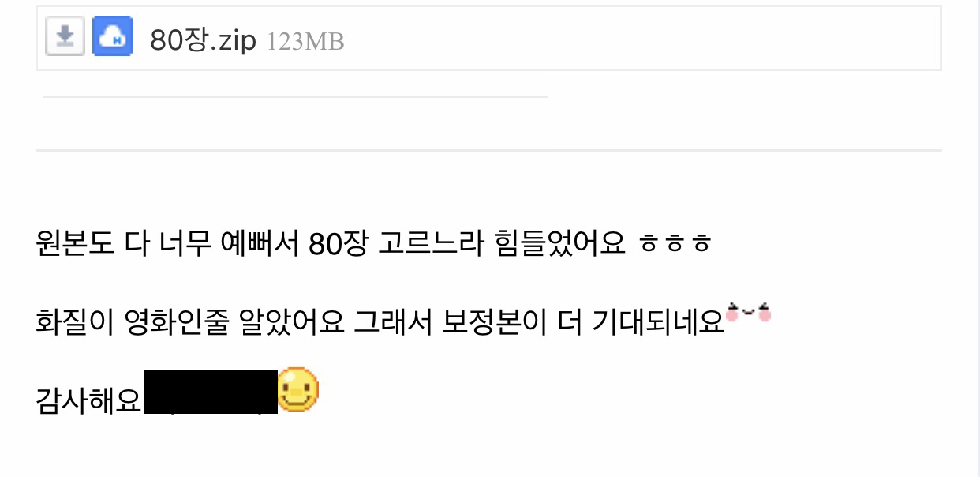Save 80장.zip to cloud with blue icon
The height and width of the screenshot is (477, 980).
point(112,37)
